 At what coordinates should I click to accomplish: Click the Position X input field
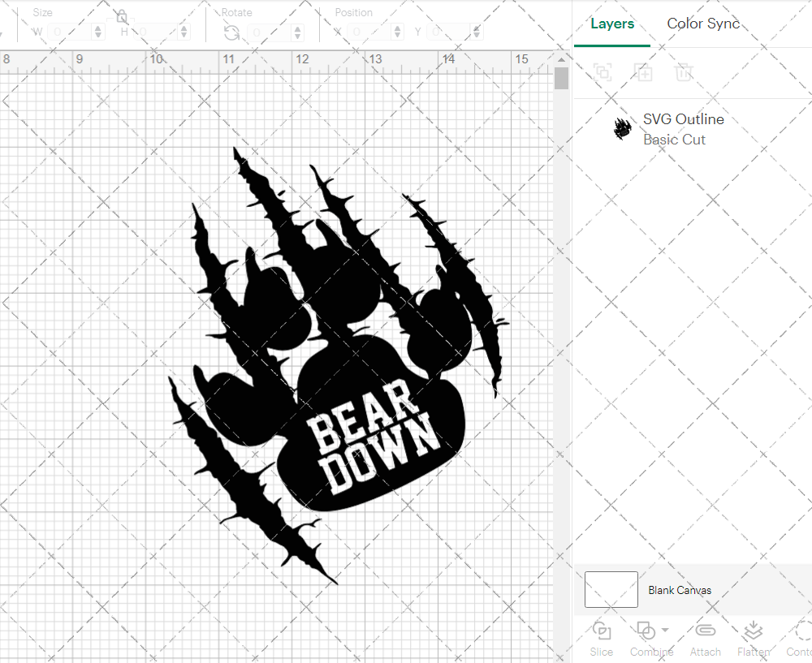369,32
